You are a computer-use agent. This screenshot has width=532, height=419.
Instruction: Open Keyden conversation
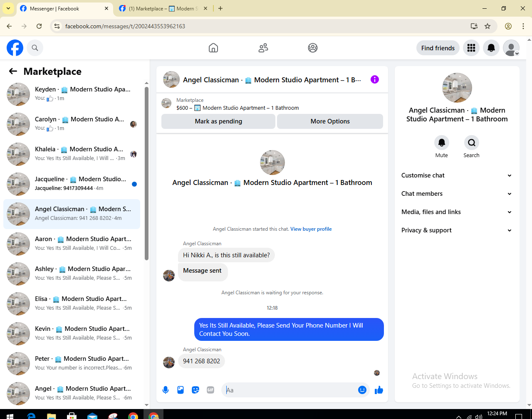point(72,94)
